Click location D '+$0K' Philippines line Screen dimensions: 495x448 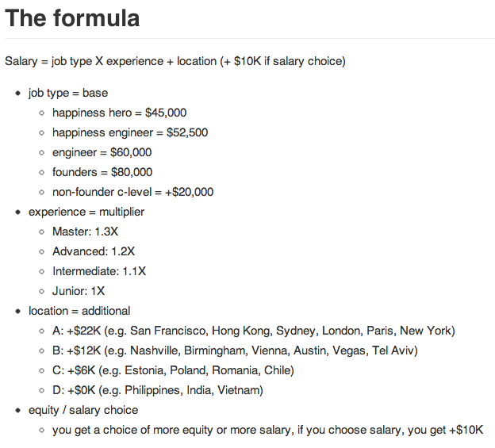pyautogui.click(x=158, y=391)
